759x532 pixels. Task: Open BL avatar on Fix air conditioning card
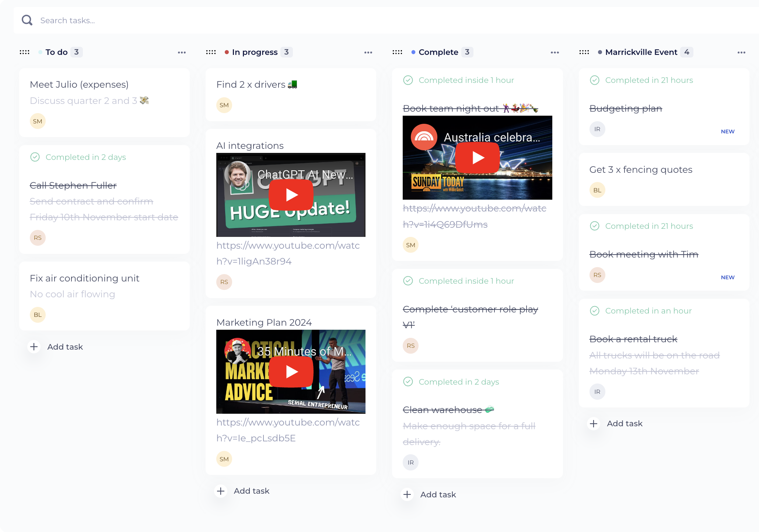[38, 315]
